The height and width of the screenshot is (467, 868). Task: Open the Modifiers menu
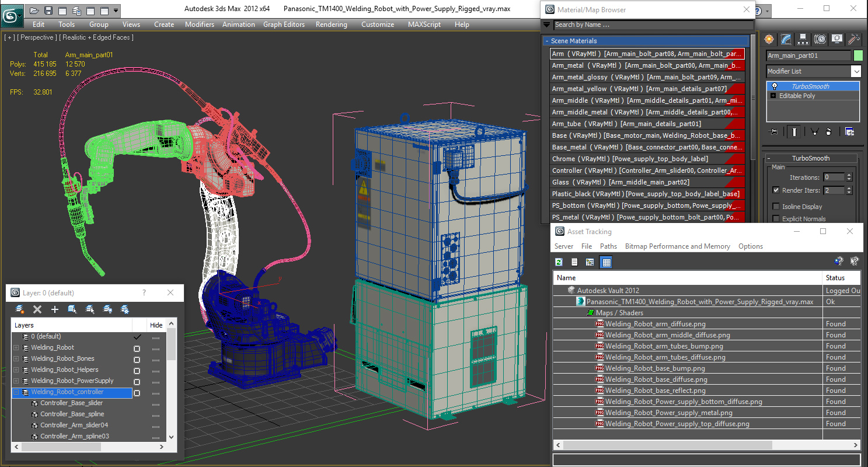click(200, 25)
